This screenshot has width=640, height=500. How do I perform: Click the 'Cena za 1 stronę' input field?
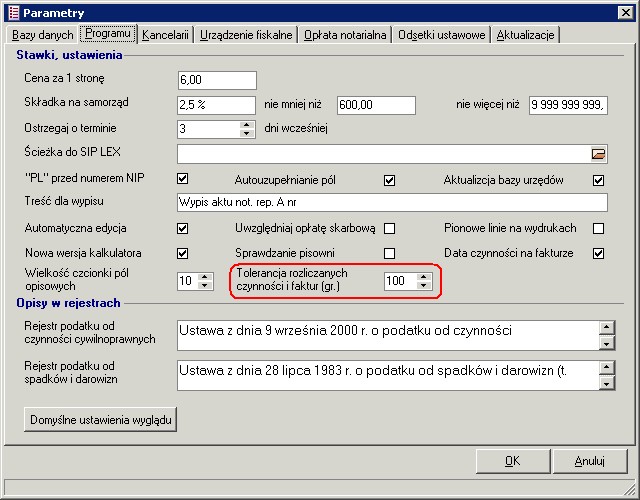(x=216, y=80)
